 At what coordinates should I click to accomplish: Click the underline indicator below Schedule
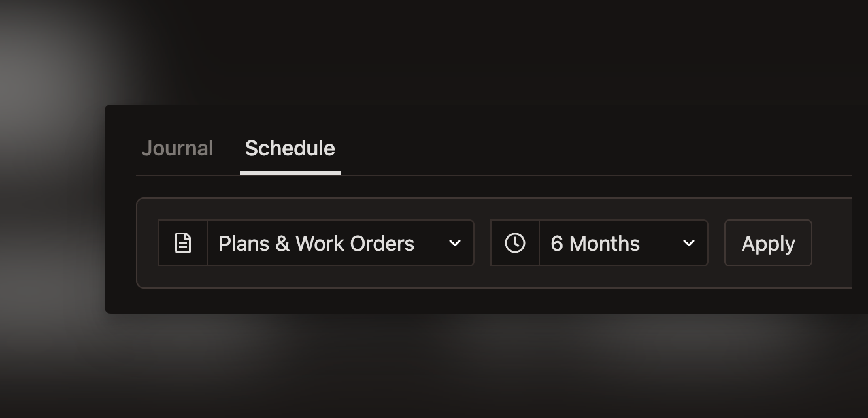pos(290,173)
